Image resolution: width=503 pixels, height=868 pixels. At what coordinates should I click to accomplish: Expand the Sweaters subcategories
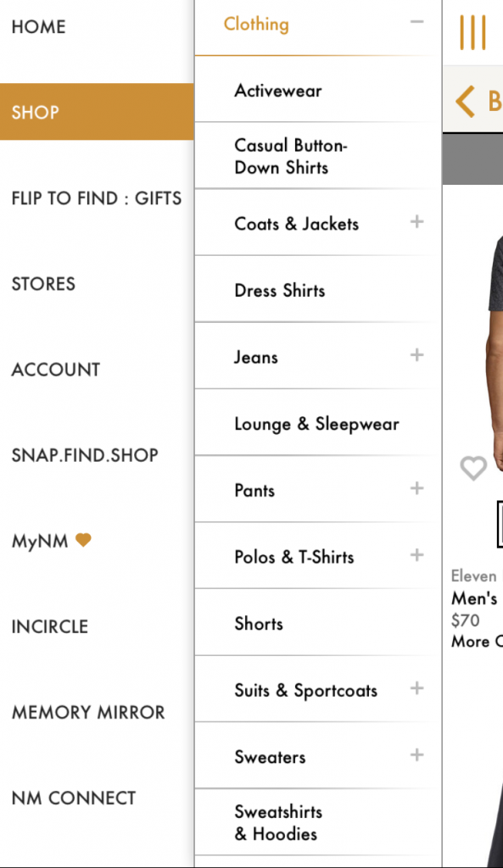[x=416, y=754]
